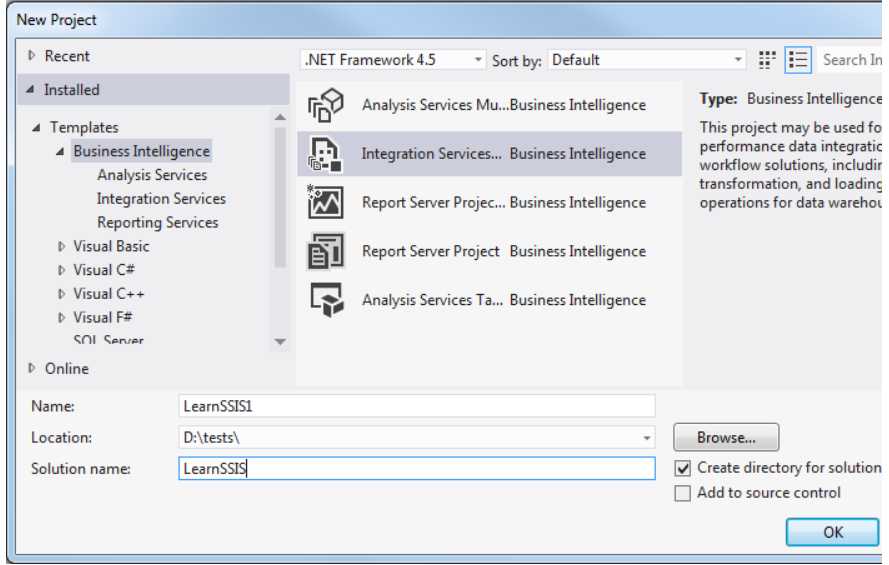This screenshot has height=565, width=889.
Task: Select the 'Report Server Projec...' wizard row text
Action: (434, 202)
